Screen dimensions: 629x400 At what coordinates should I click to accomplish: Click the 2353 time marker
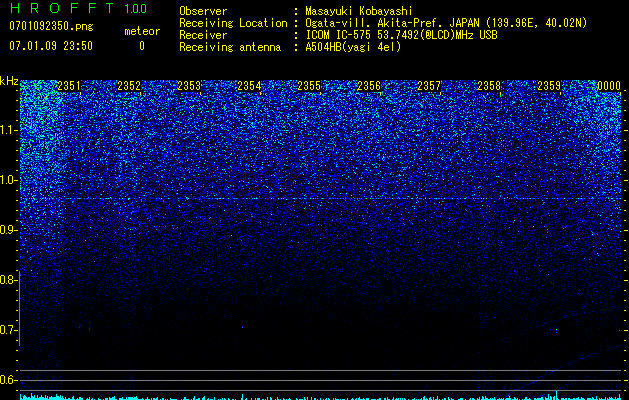pyautogui.click(x=189, y=86)
